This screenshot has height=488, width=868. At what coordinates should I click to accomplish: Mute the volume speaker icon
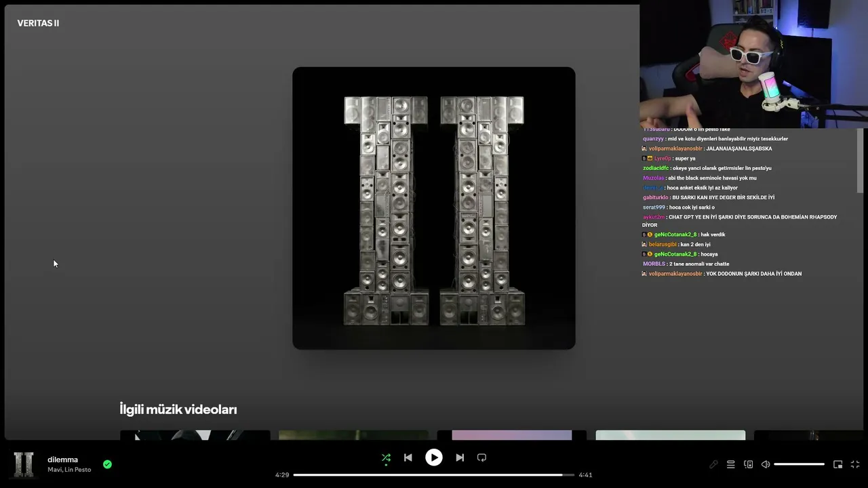[766, 464]
